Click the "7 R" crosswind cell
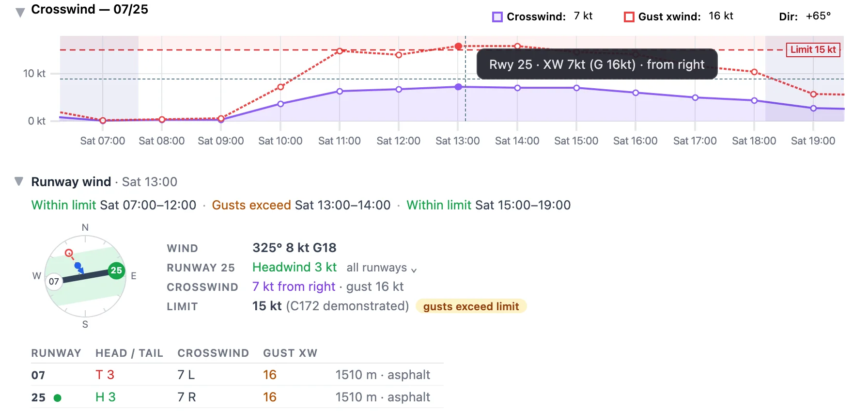This screenshot has width=868, height=413. pos(186,397)
